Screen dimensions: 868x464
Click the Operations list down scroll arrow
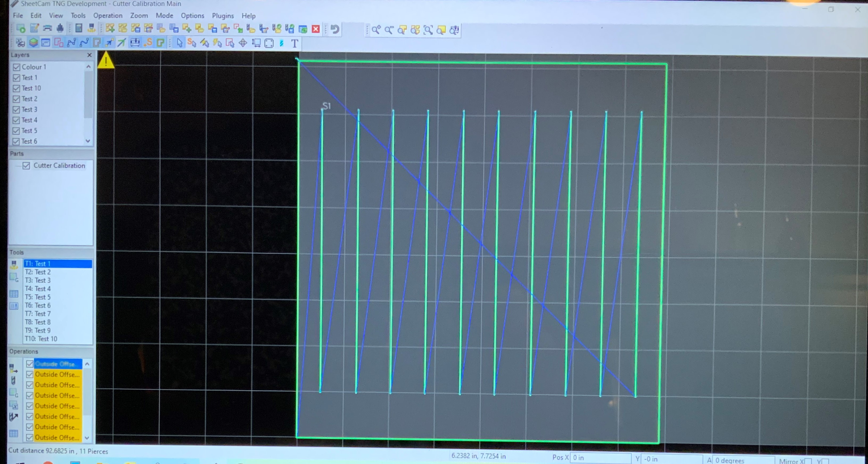[87, 437]
